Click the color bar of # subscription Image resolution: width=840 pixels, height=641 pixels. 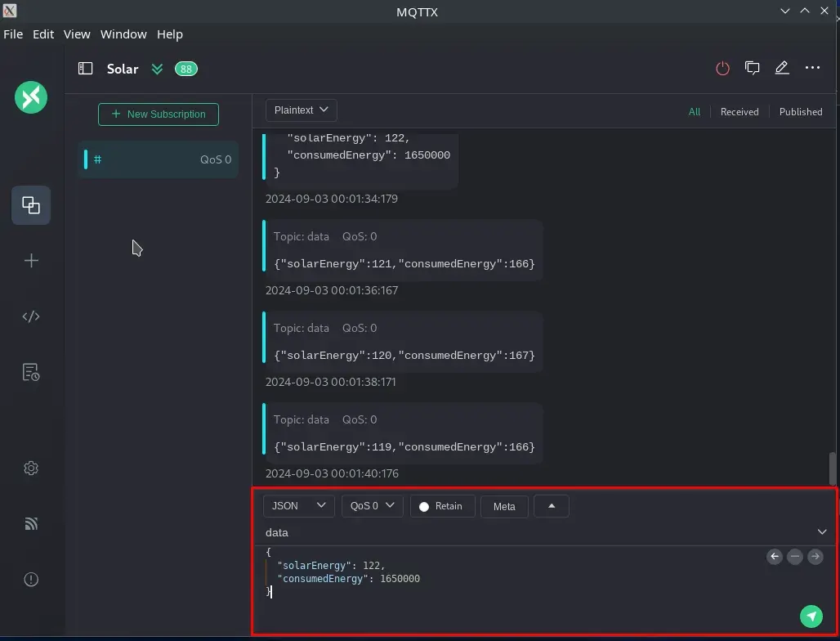point(86,159)
